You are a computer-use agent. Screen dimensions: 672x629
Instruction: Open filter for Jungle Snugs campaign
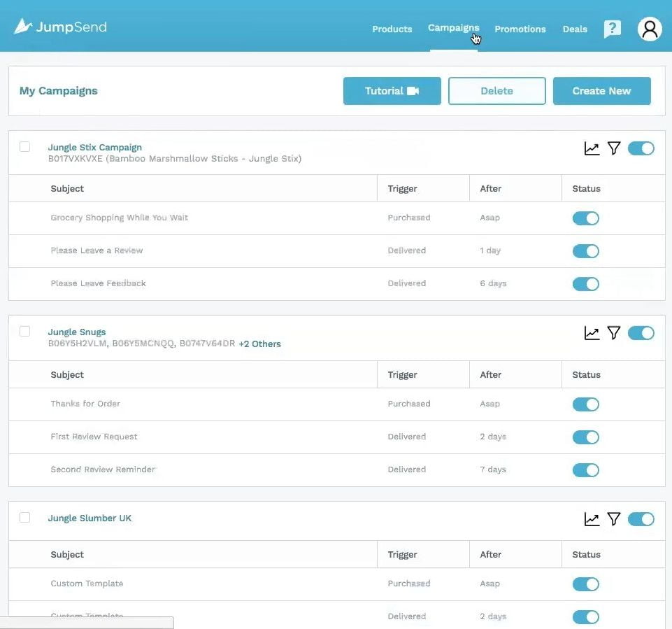(614, 333)
